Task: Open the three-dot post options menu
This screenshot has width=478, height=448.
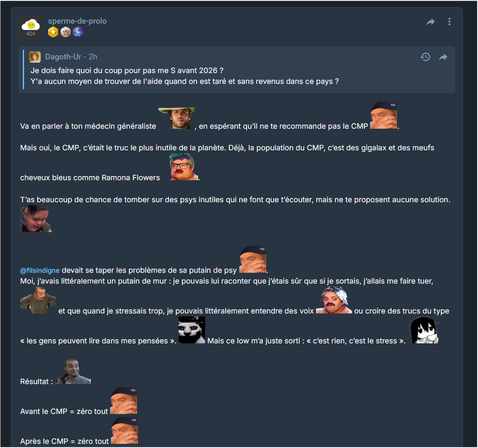Action: (449, 21)
